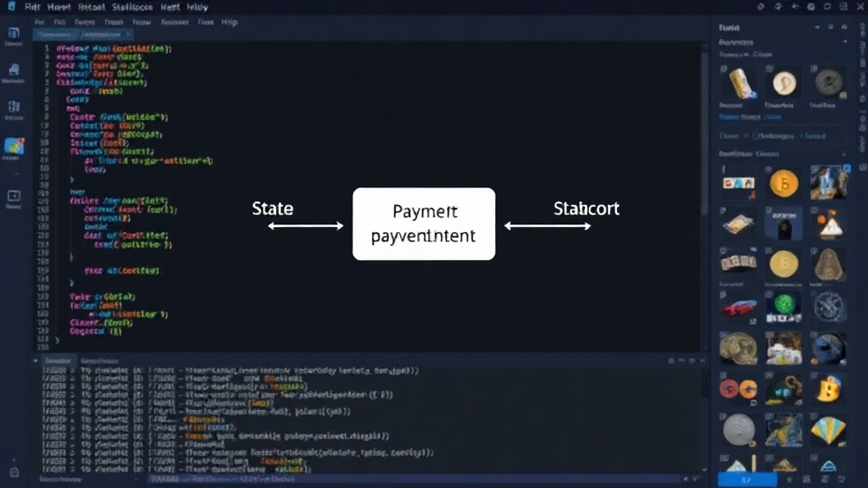Image resolution: width=868 pixels, height=488 pixels.
Task: Click the blue button under the thumbnail grid
Action: [748, 480]
